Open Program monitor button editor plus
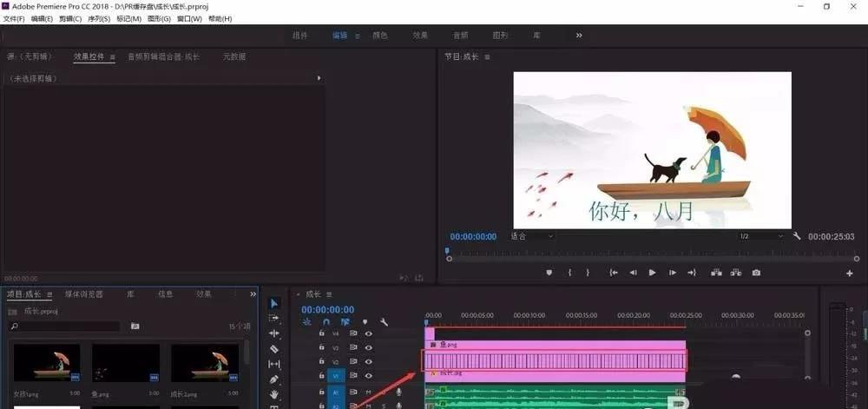This screenshot has width=868, height=409. (850, 274)
